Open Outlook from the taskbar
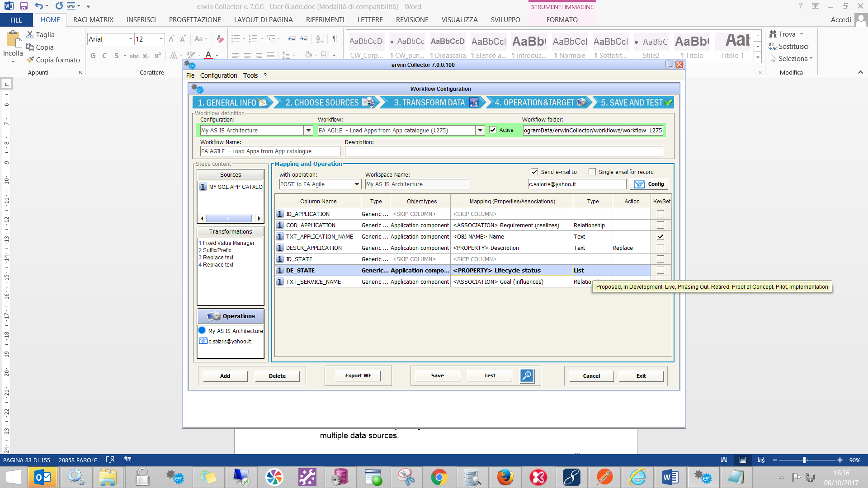Image resolution: width=868 pixels, height=488 pixels. pyautogui.click(x=42, y=477)
